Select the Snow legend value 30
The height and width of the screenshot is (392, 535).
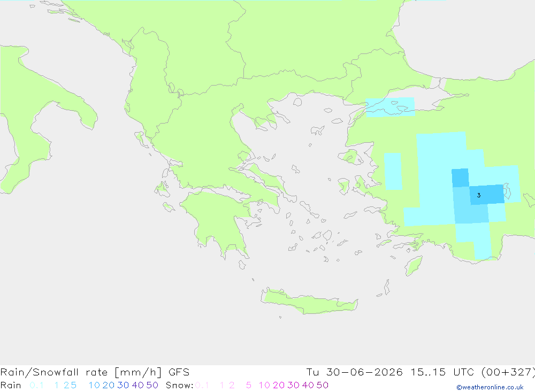[x=293, y=385]
